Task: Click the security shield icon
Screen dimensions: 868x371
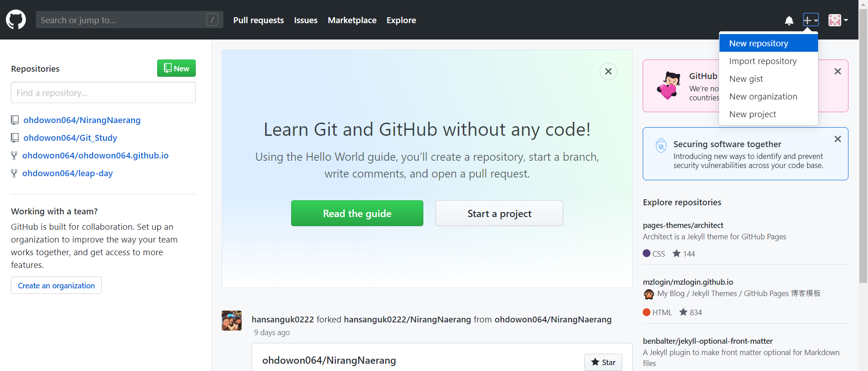Action: point(661,146)
